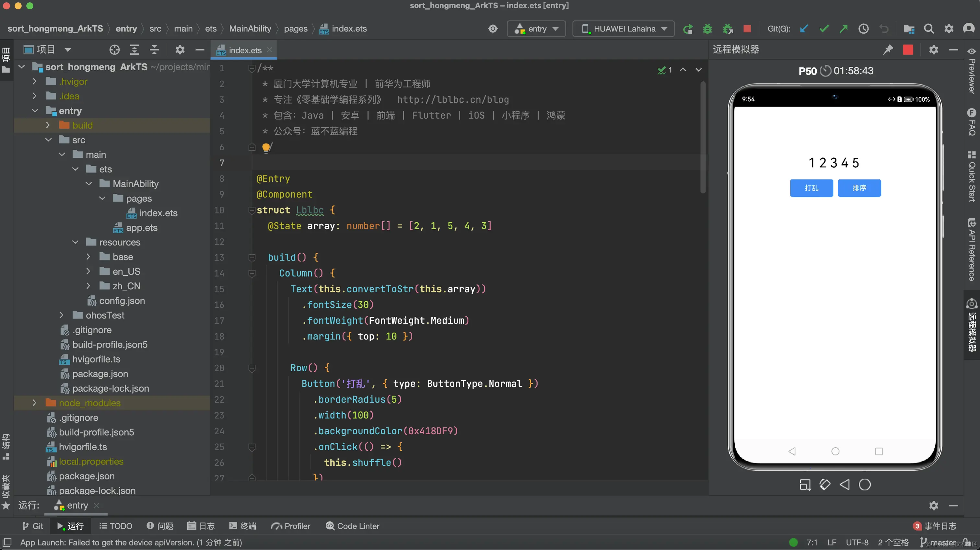
Task: Open the HUAWEI Lahaina device dropdown
Action: coord(624,29)
